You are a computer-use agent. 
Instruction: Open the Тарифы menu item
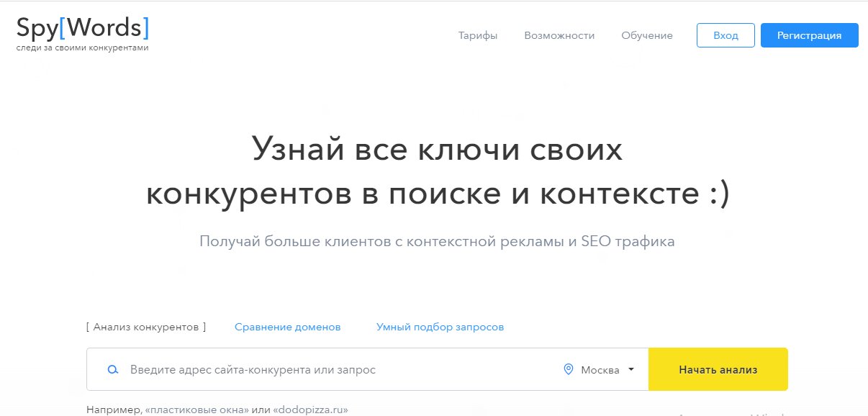(478, 35)
